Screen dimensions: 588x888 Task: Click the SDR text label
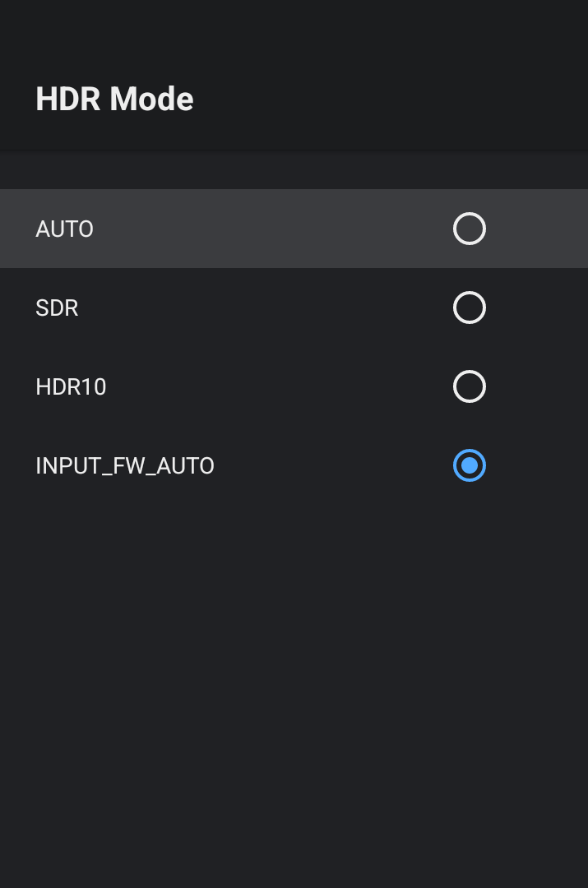pyautogui.click(x=57, y=308)
